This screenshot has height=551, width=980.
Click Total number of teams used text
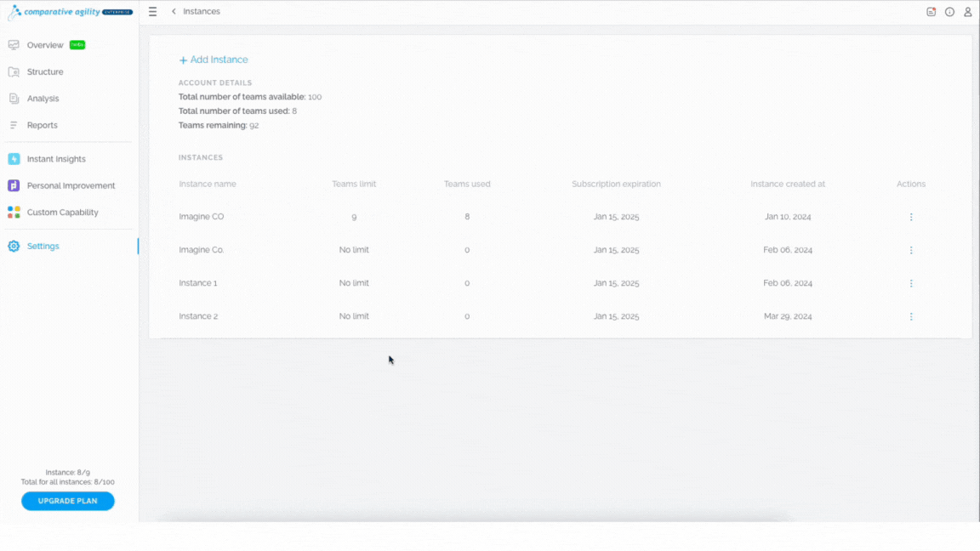point(237,111)
